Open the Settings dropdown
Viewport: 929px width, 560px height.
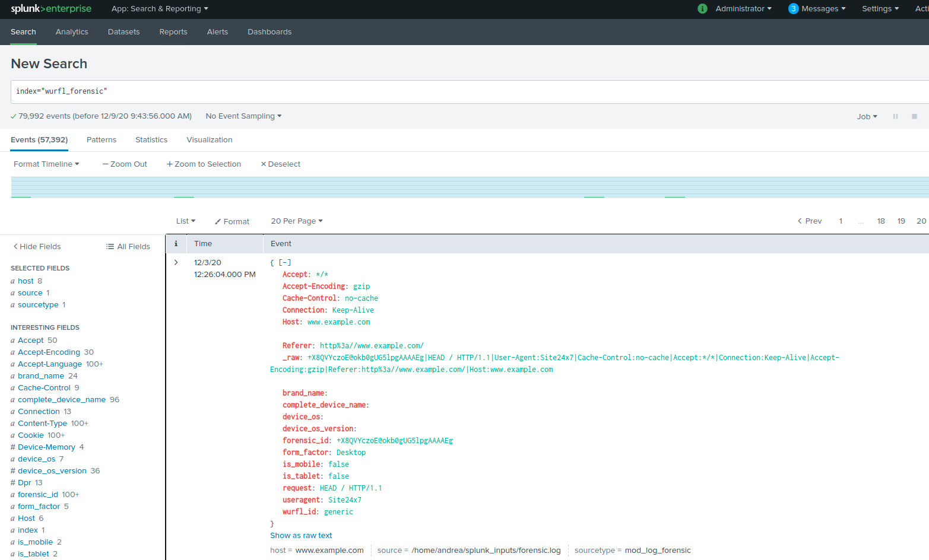tap(880, 8)
